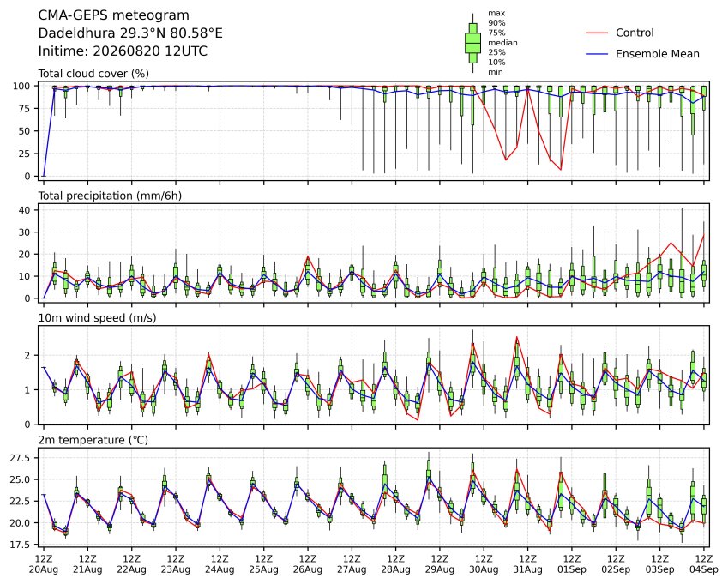The width and height of the screenshot is (728, 584).
Task: Click the red Control legend line
Action: [597, 33]
